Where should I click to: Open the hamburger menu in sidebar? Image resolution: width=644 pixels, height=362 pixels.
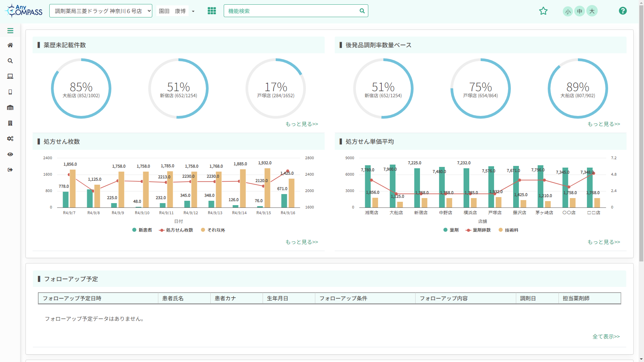10,31
